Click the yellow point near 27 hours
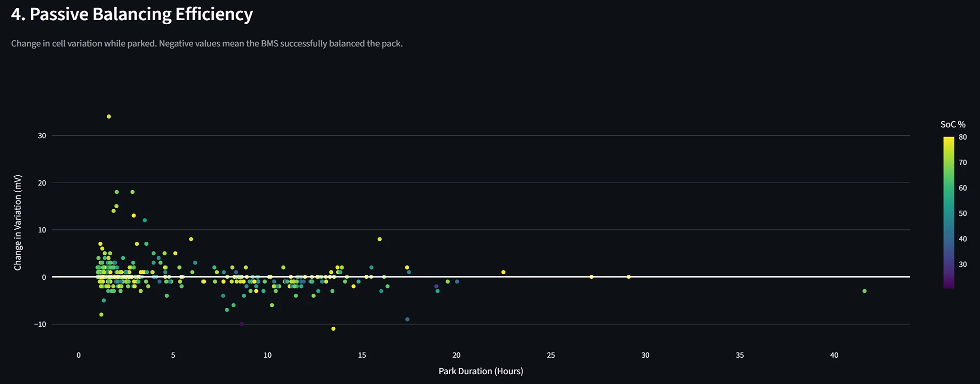This screenshot has width=980, height=384. 592,277
